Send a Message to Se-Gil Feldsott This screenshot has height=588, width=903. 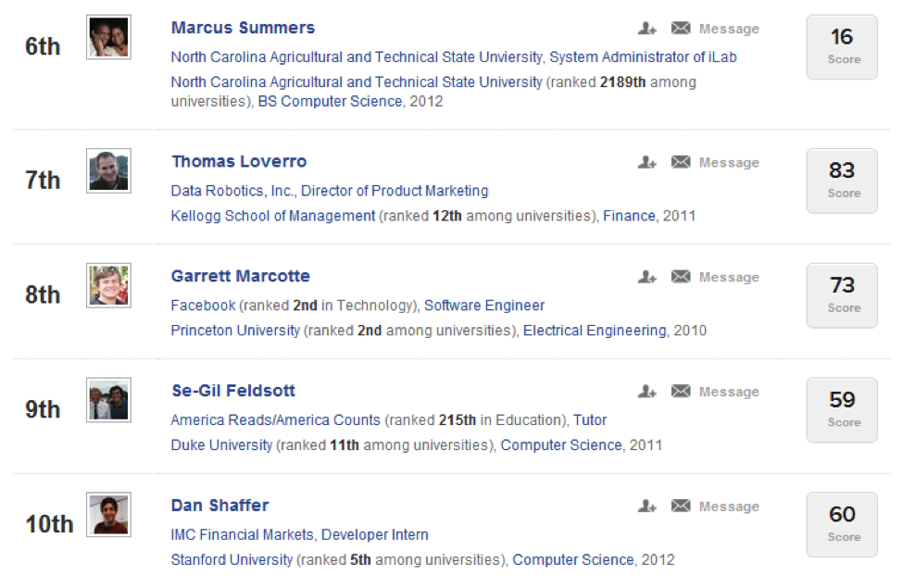(729, 393)
